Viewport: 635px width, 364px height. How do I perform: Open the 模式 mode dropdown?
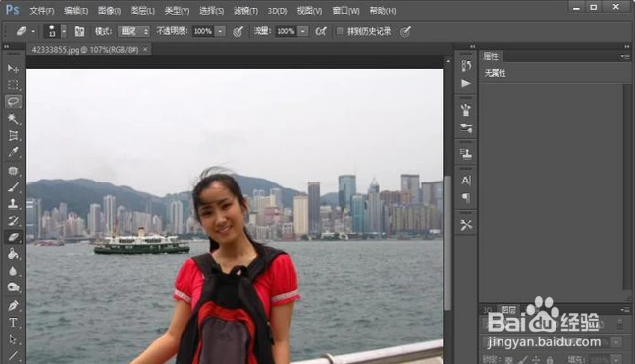[133, 31]
